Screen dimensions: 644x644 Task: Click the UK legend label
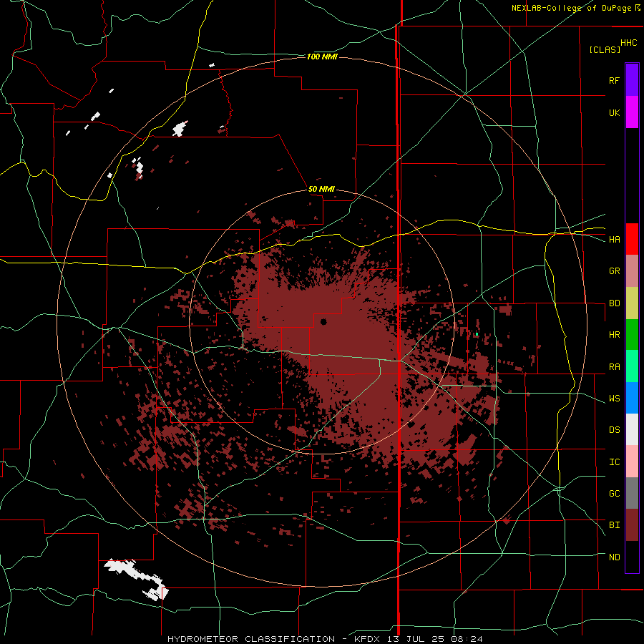[614, 112]
